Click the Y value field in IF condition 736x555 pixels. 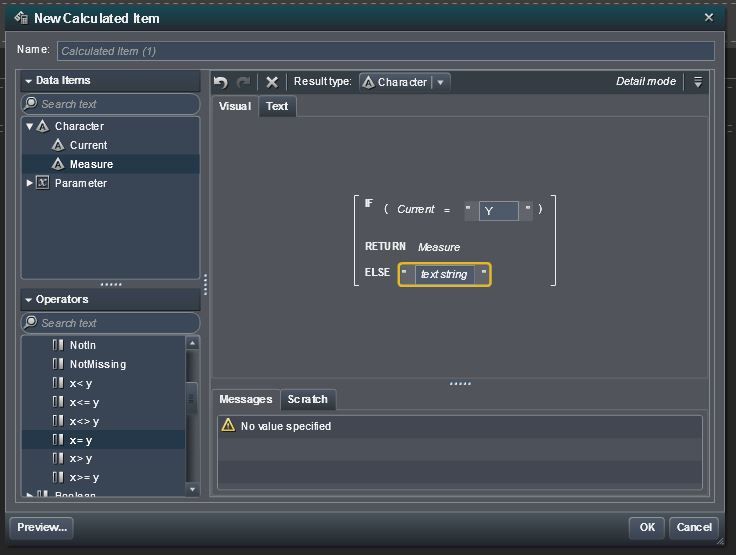tap(498, 210)
